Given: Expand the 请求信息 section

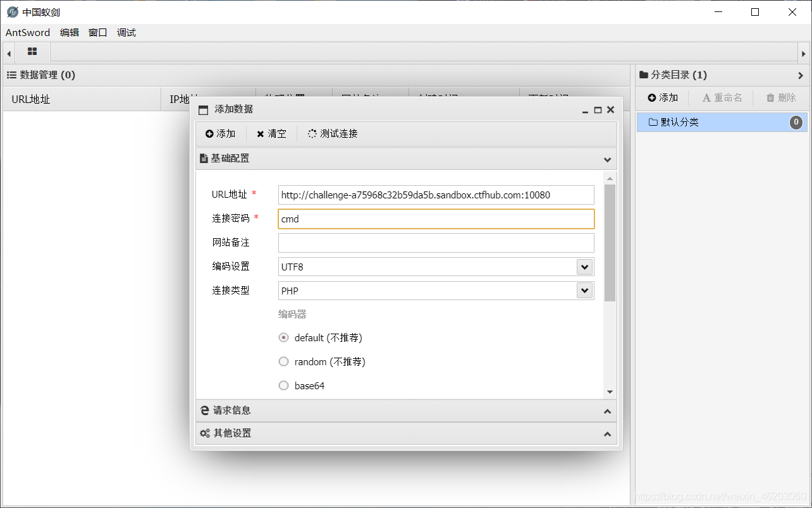Looking at the screenshot, I should [x=607, y=411].
